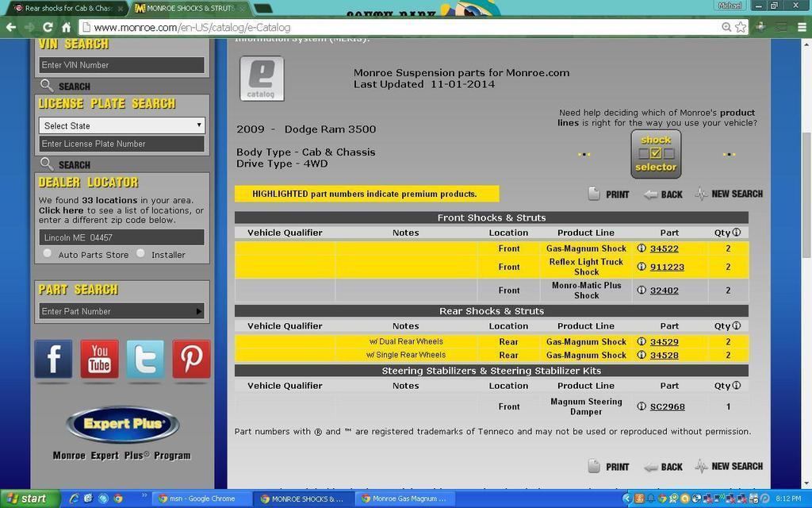The image size is (812, 508).
Task: Click the bottom BACK button
Action: (x=664, y=467)
